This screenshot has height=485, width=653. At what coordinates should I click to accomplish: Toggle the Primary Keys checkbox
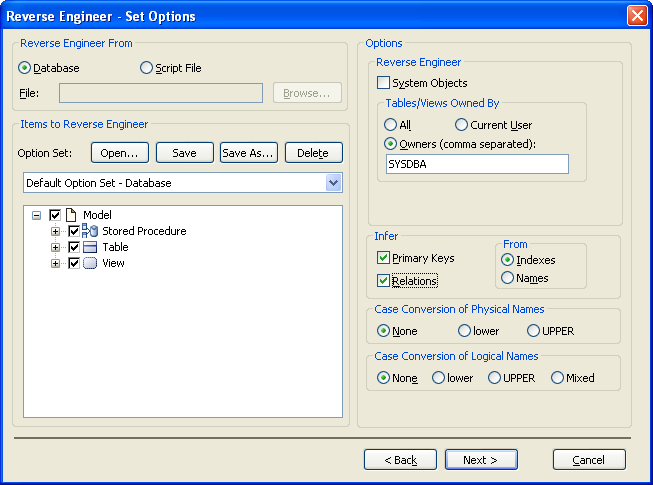pyautogui.click(x=383, y=258)
